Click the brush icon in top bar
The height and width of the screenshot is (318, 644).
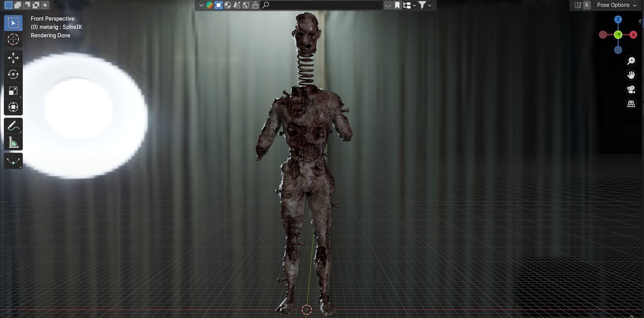point(255,5)
